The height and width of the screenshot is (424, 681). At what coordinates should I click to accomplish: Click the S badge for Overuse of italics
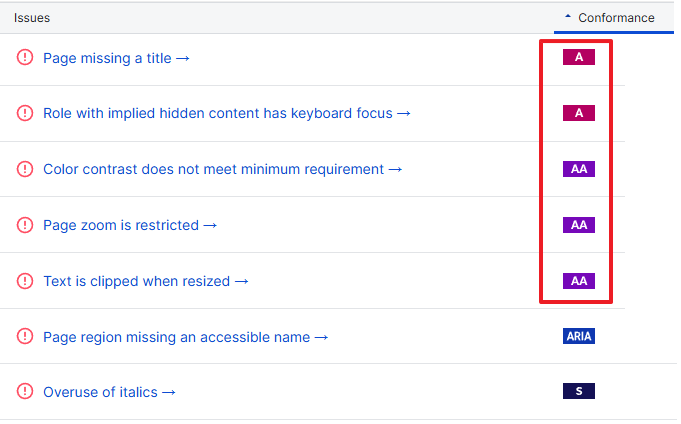point(579,392)
